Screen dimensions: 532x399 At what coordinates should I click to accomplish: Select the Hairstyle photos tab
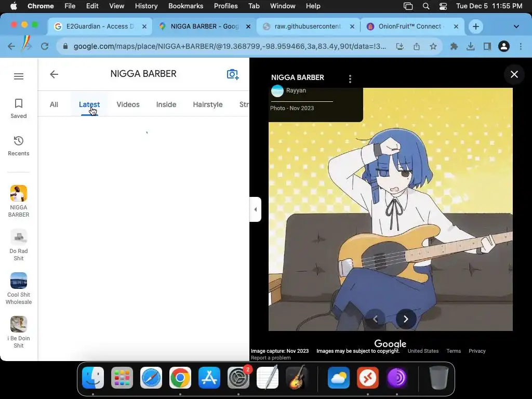208,104
